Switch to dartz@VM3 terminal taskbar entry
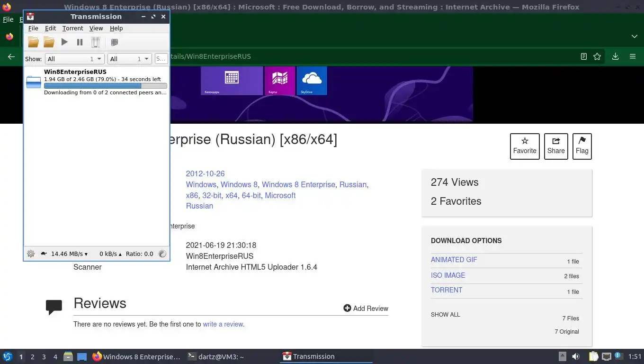This screenshot has height=364, width=644. pos(215,356)
